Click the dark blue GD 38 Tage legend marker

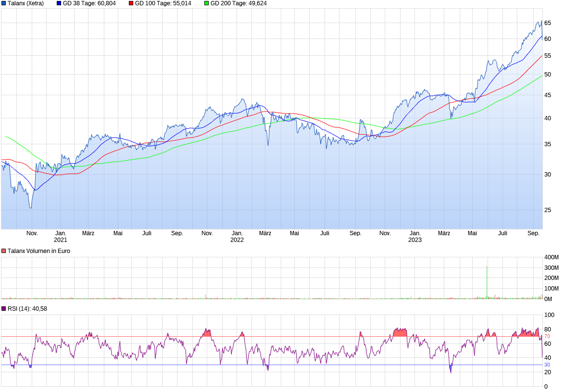tap(58, 3)
